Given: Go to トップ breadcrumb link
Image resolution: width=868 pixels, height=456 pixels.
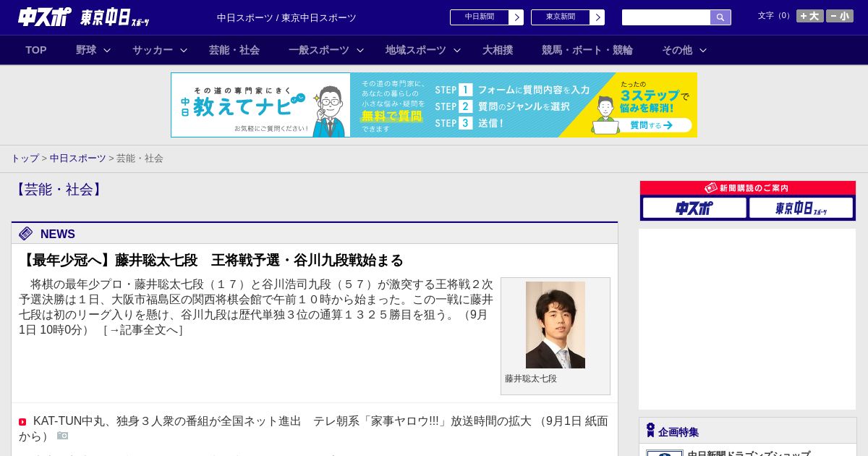Looking at the screenshot, I should pyautogui.click(x=25, y=158).
